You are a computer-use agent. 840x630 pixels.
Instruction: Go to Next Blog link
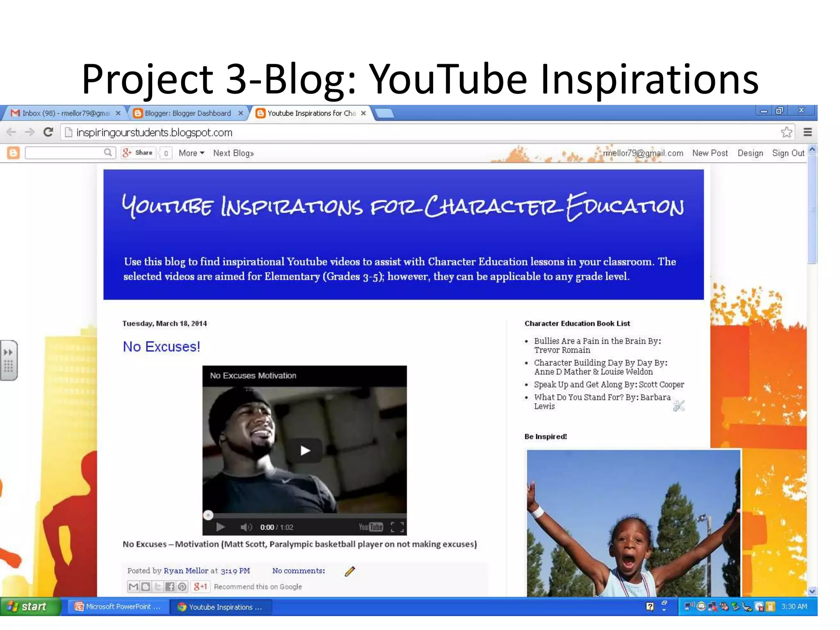pyautogui.click(x=233, y=153)
